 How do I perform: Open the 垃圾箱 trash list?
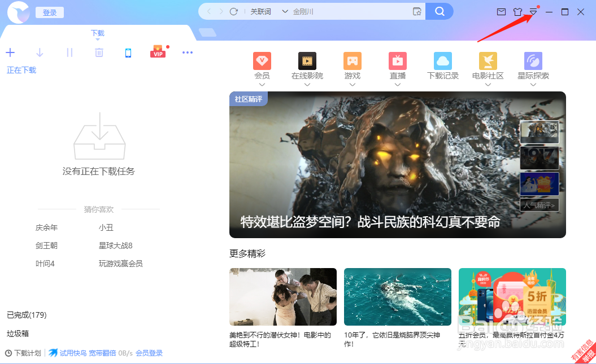tap(18, 334)
